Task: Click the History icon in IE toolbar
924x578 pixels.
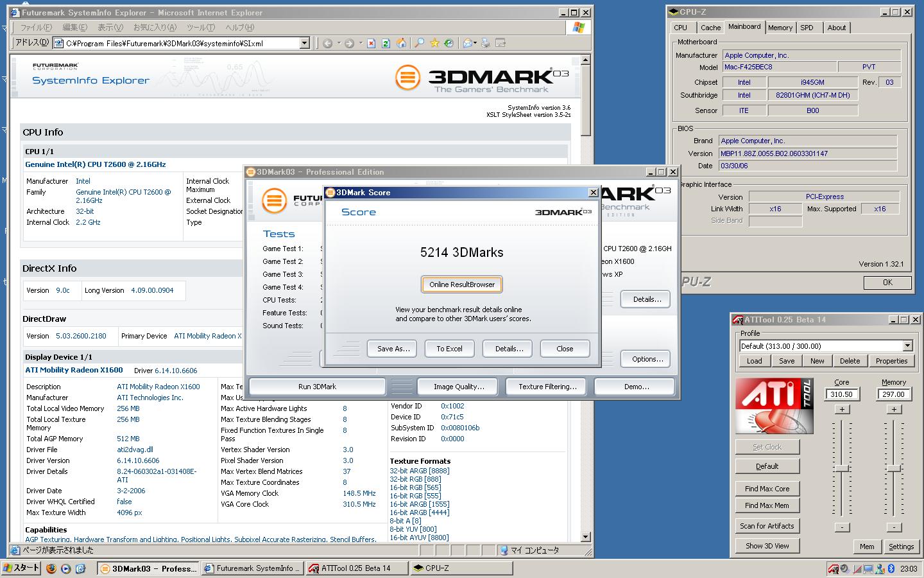Action: pos(449,43)
